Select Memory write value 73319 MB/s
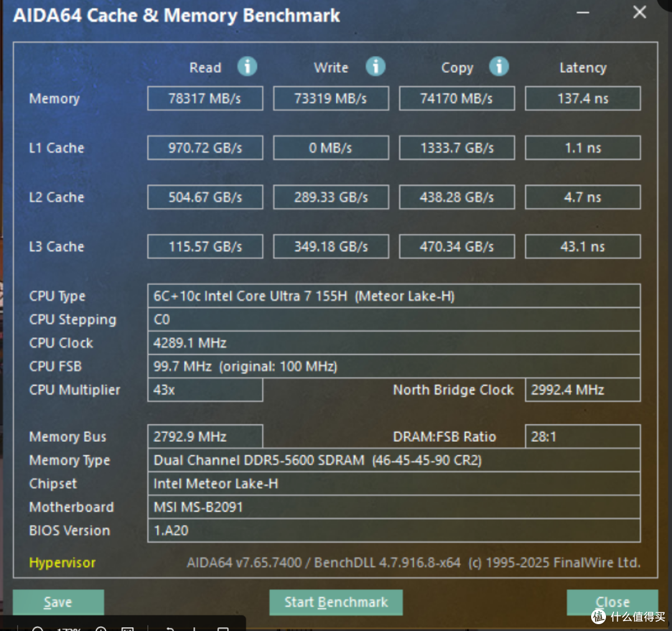Viewport: 672px width, 631px height. [x=331, y=98]
